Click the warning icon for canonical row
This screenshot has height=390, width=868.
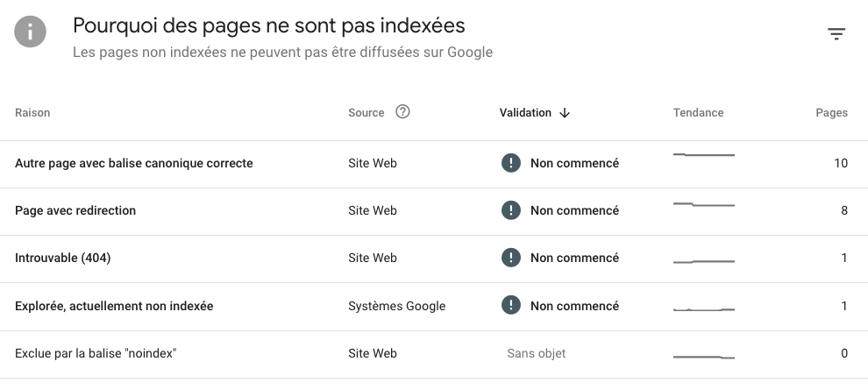pos(511,163)
